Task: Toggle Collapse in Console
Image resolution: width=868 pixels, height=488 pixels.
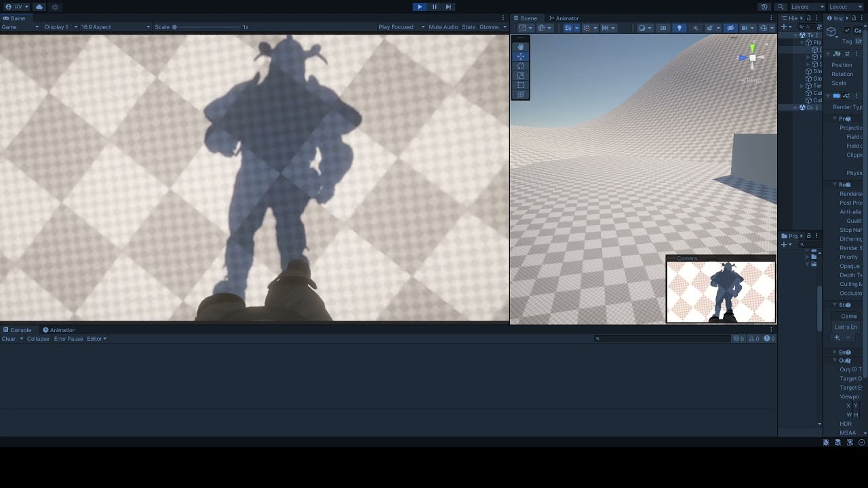Action: coord(38,339)
